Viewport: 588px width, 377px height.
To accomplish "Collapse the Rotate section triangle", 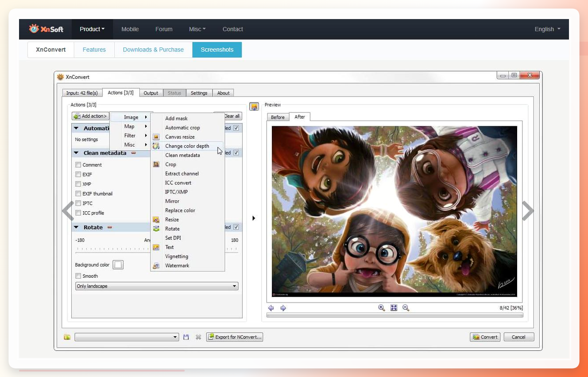I will 76,227.
